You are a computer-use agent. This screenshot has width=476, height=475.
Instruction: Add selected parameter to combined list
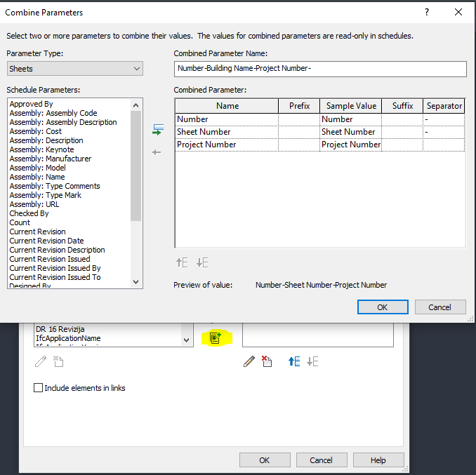pyautogui.click(x=158, y=130)
